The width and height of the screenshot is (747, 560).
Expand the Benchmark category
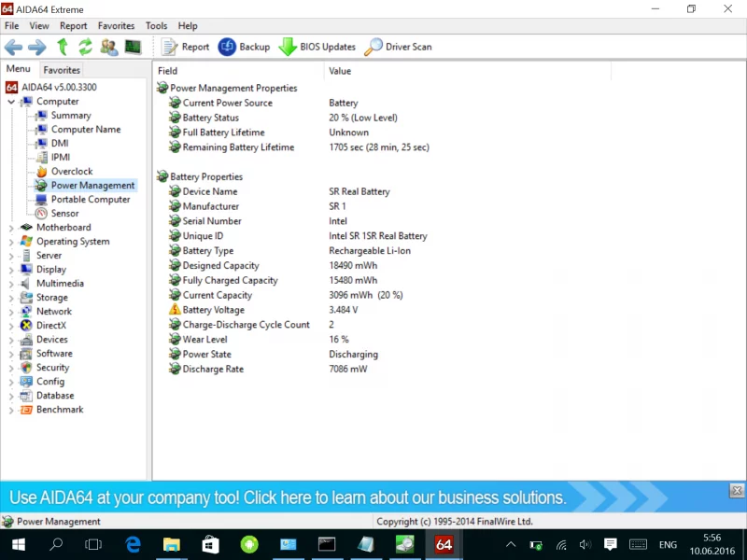pyautogui.click(x=11, y=410)
